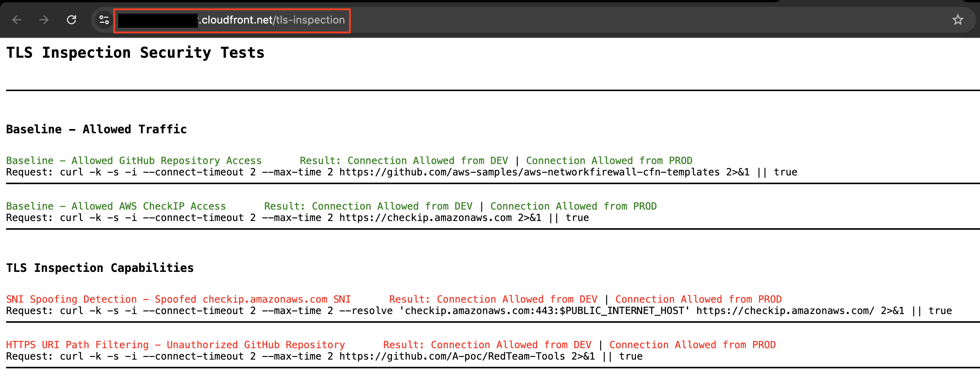Click the aws-networkfirewall-cfn-templates GitHub URL text
980x382 pixels.
(529, 172)
